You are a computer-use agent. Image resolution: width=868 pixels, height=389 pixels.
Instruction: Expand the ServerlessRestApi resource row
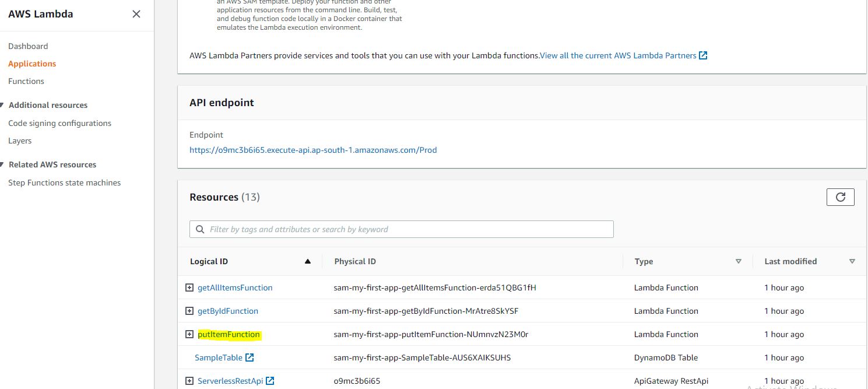click(189, 381)
